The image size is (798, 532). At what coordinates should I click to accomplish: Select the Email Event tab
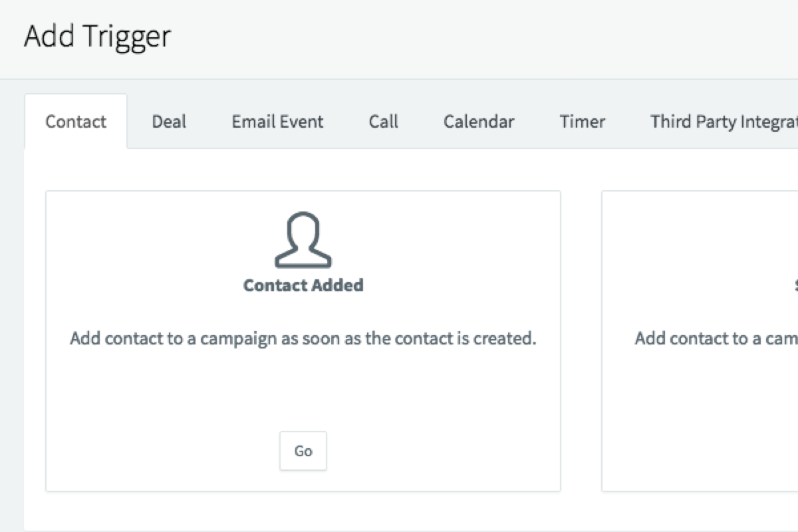coord(277,122)
